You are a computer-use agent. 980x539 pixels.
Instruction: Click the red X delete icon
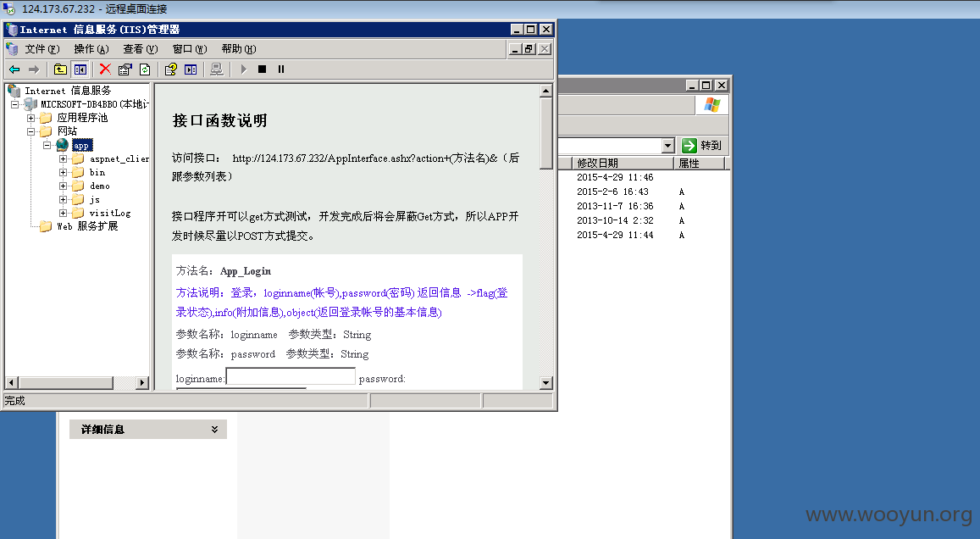[x=105, y=69]
